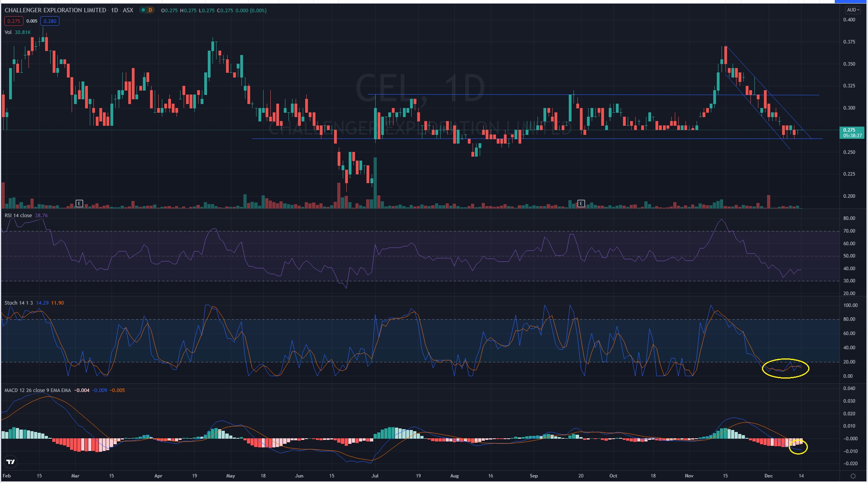
Task: Select the upper horizontal resistance line near 0.315
Action: pyautogui.click(x=594, y=95)
